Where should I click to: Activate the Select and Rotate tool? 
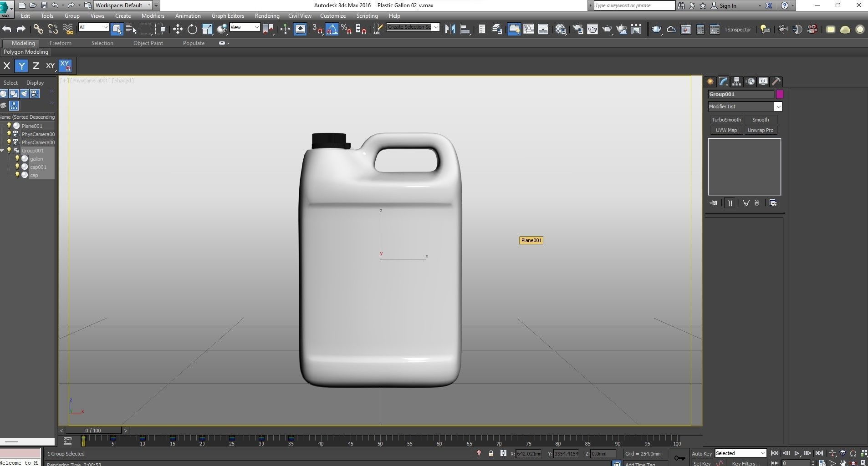(x=192, y=29)
